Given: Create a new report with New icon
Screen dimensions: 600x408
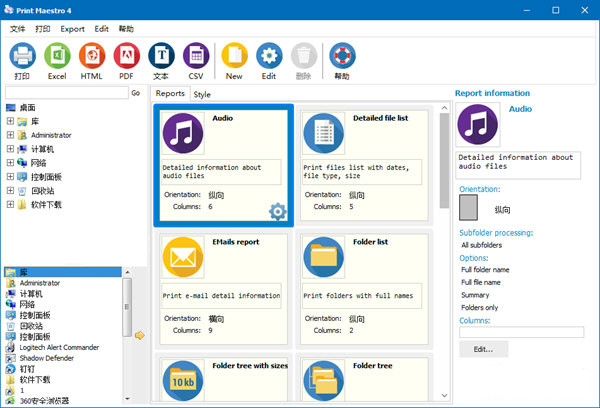Looking at the screenshot, I should (234, 56).
